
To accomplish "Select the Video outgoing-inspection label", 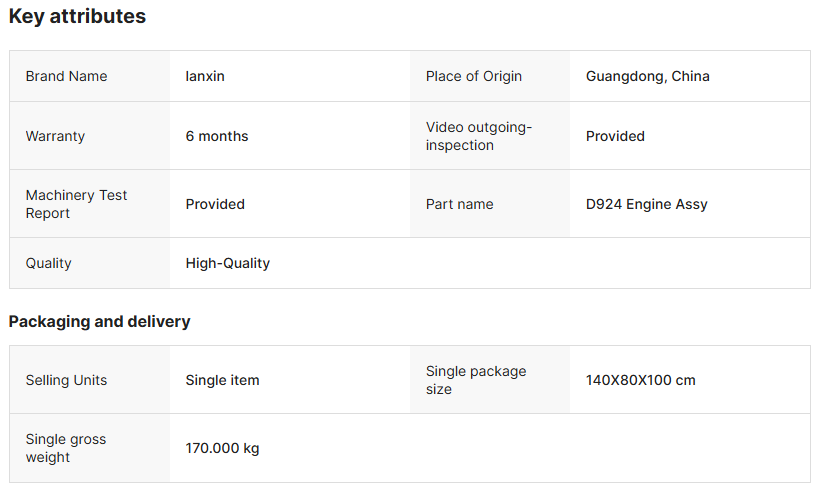I will (x=479, y=136).
